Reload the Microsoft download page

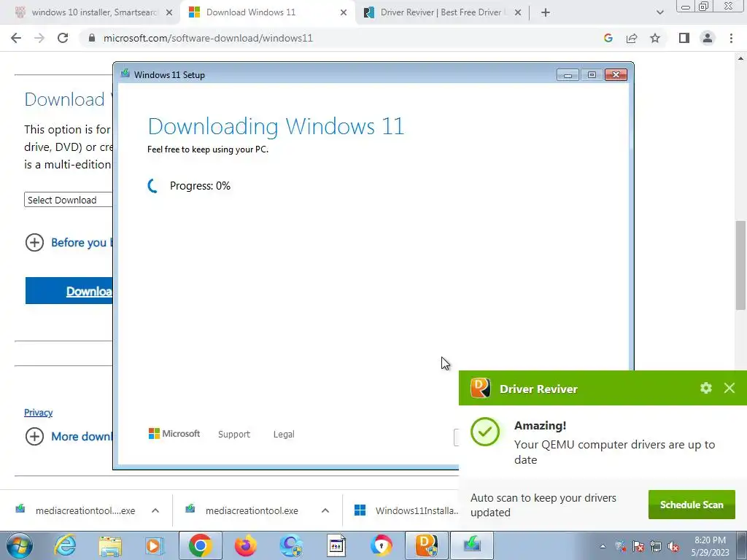point(63,38)
